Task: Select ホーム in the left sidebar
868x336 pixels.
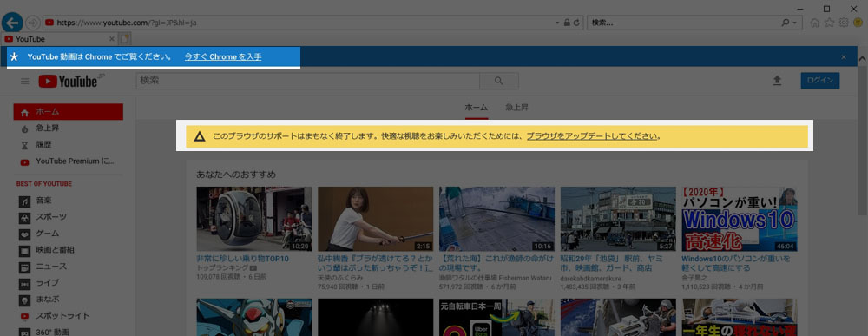Action: (68, 112)
